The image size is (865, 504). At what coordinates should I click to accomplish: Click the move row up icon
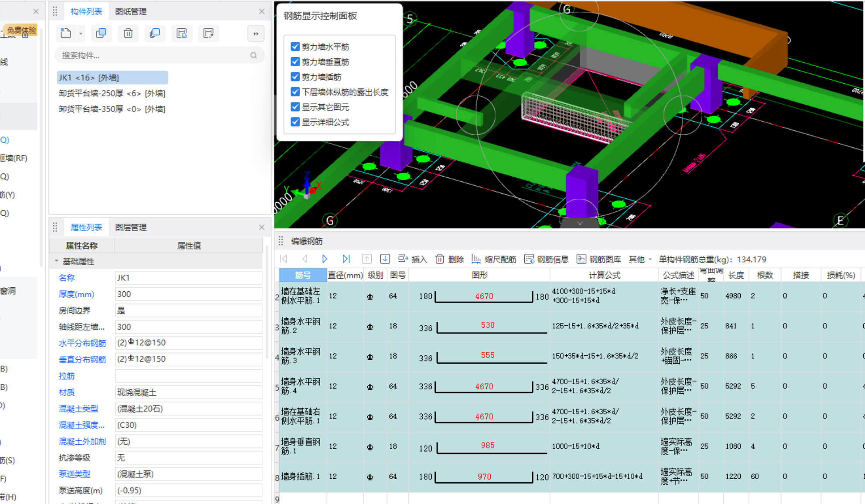[366, 259]
